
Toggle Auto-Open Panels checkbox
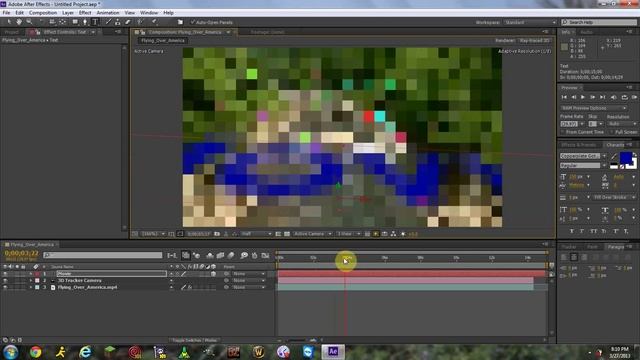[193, 22]
